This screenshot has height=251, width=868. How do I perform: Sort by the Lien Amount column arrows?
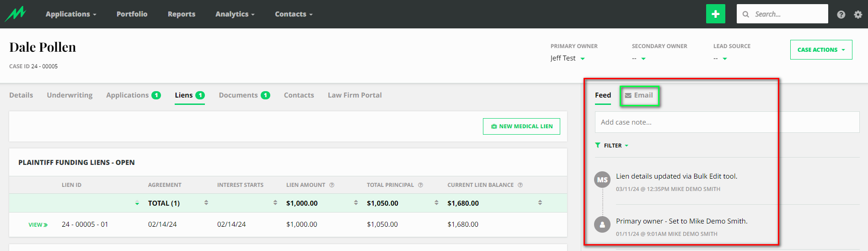pos(356,202)
